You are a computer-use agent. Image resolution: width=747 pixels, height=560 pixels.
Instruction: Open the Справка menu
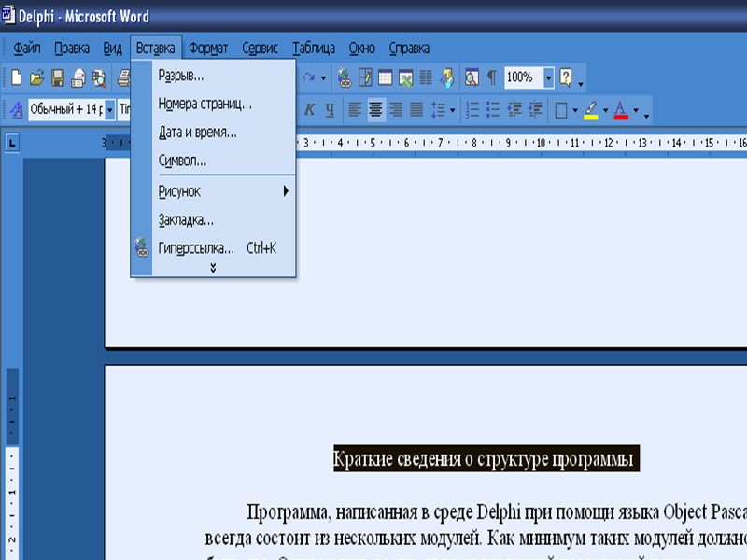[409, 49]
